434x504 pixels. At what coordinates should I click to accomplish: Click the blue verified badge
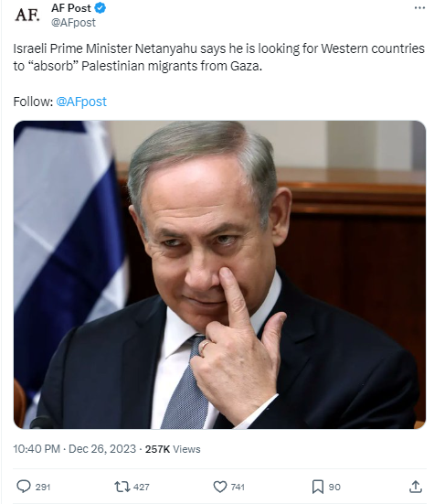pos(101,8)
